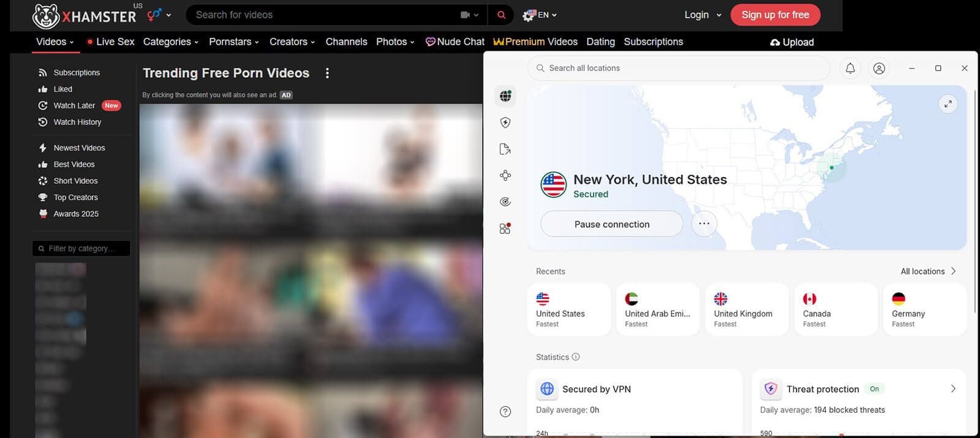The height and width of the screenshot is (438, 980).
Task: Click the help question mark icon
Action: [x=505, y=412]
